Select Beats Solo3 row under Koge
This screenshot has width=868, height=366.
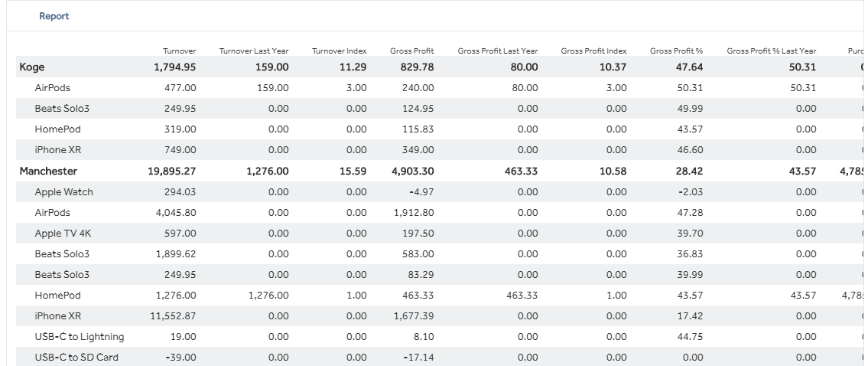click(440, 108)
